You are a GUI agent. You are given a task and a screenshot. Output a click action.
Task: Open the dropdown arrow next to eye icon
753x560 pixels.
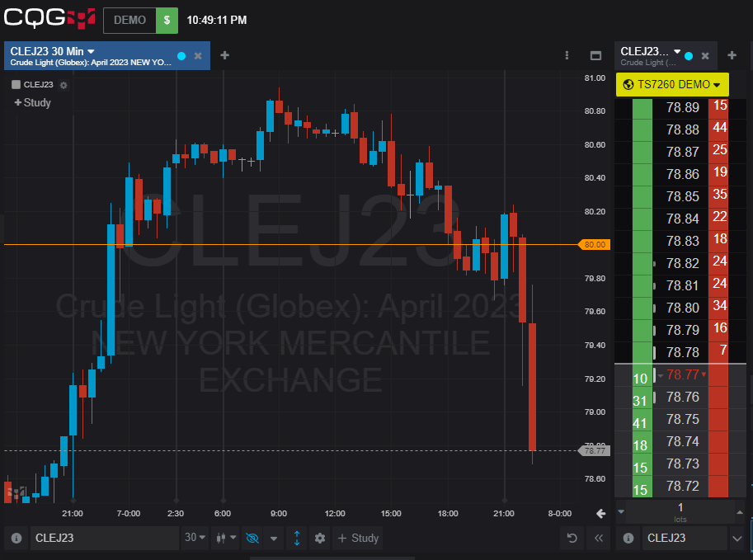tap(274, 539)
